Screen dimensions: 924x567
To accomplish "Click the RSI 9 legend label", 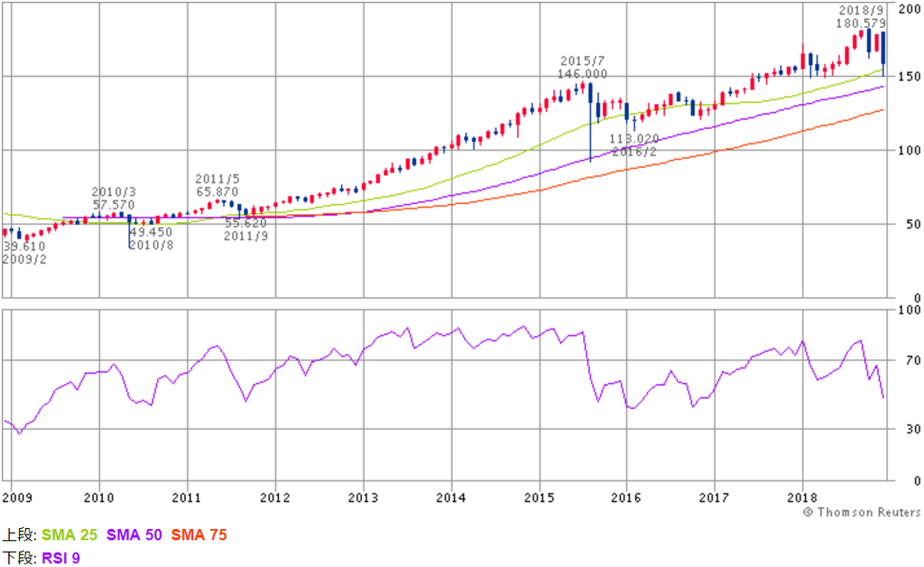I will (60, 558).
